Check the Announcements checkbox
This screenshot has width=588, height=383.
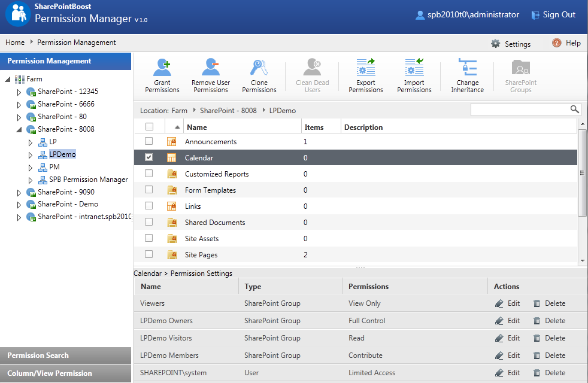pos(149,141)
